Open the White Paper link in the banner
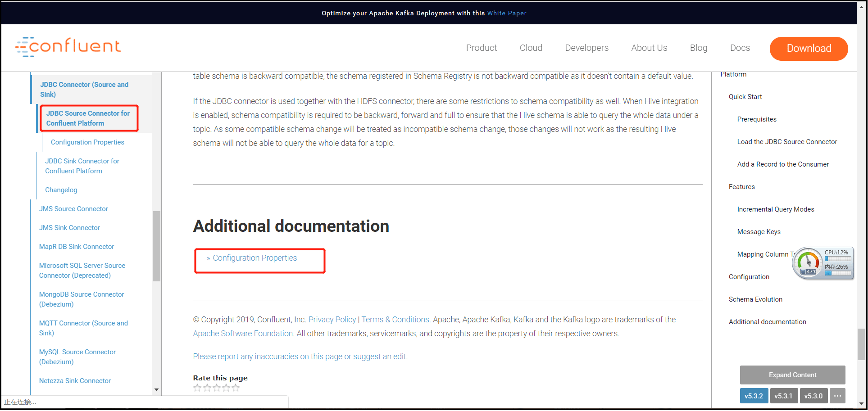This screenshot has width=868, height=411. click(507, 13)
